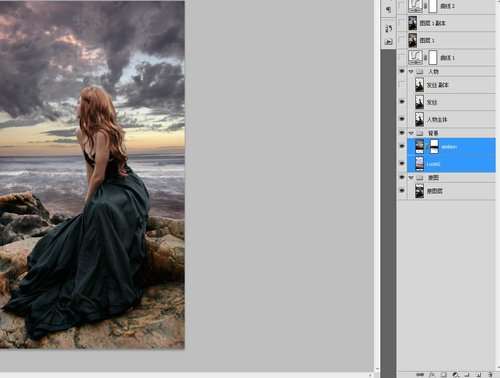Viewport: 500px width, 378px height.
Task: Click the 原图层 layer thumbnail
Action: [419, 191]
